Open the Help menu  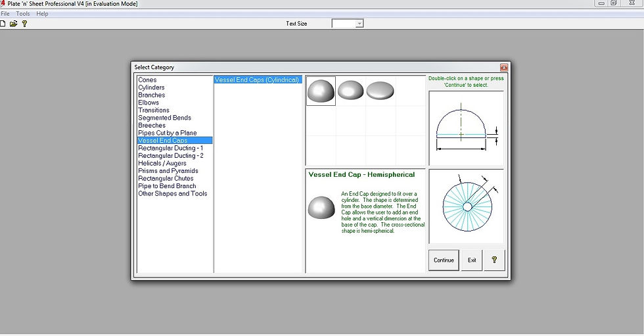point(42,14)
